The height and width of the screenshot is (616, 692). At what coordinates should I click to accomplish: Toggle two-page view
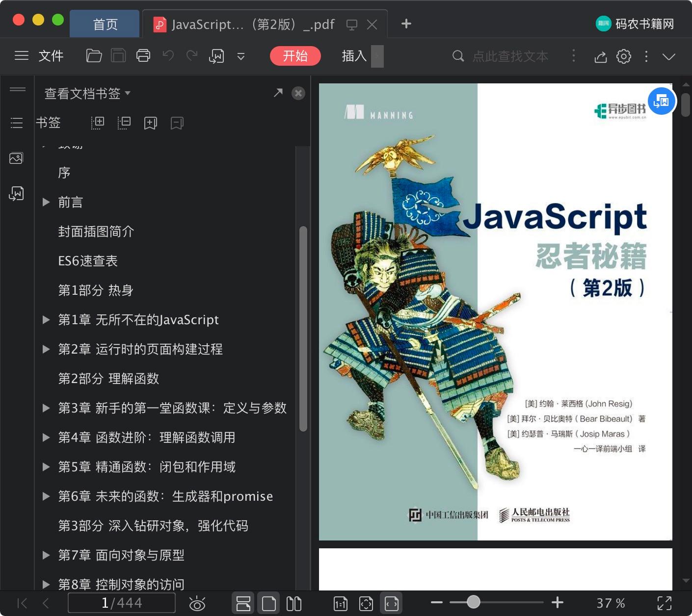(293, 603)
